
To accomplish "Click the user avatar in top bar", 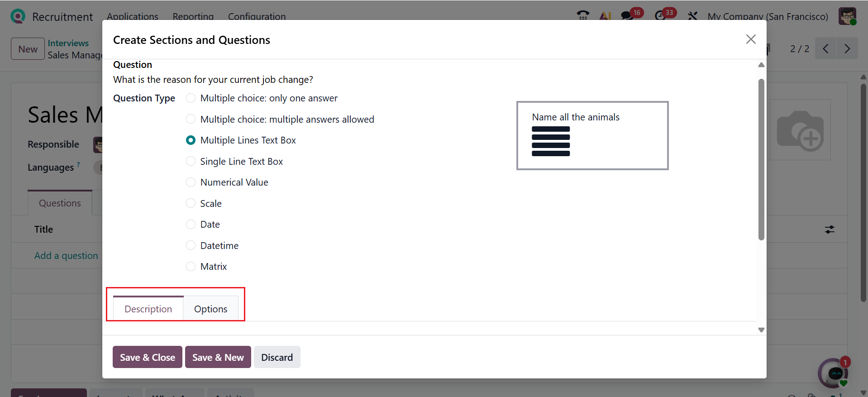I will click(847, 16).
